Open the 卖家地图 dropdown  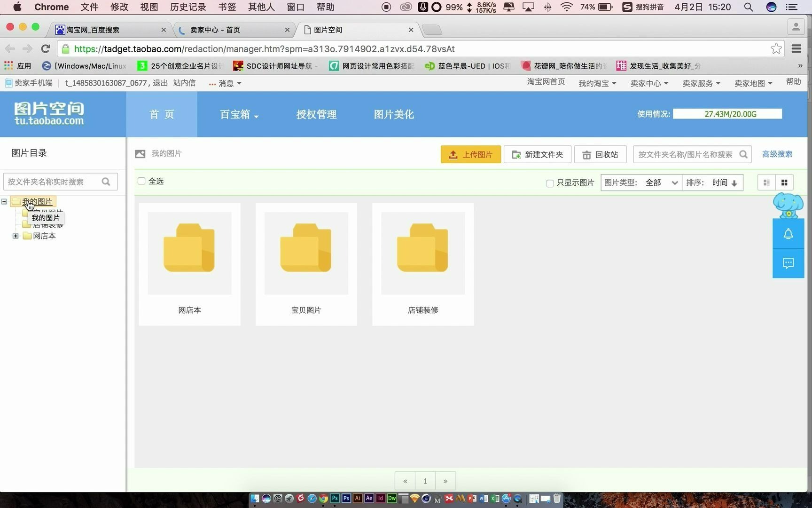(x=753, y=83)
